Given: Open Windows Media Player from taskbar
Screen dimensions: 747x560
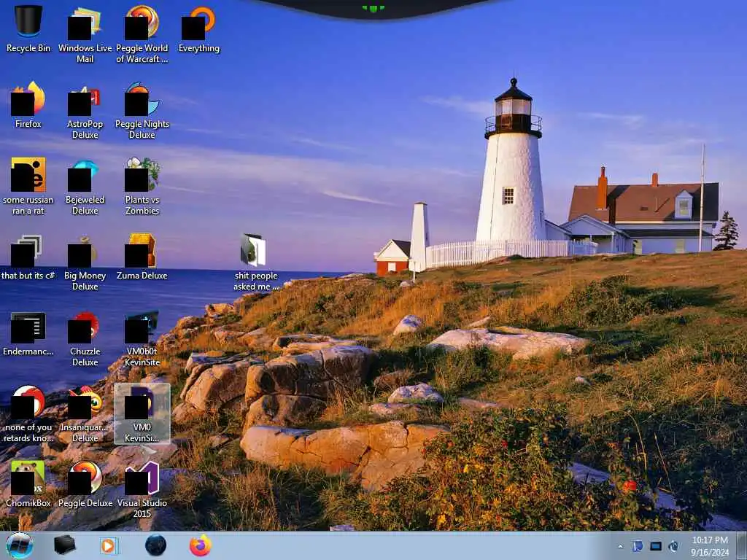Looking at the screenshot, I should [109, 545].
